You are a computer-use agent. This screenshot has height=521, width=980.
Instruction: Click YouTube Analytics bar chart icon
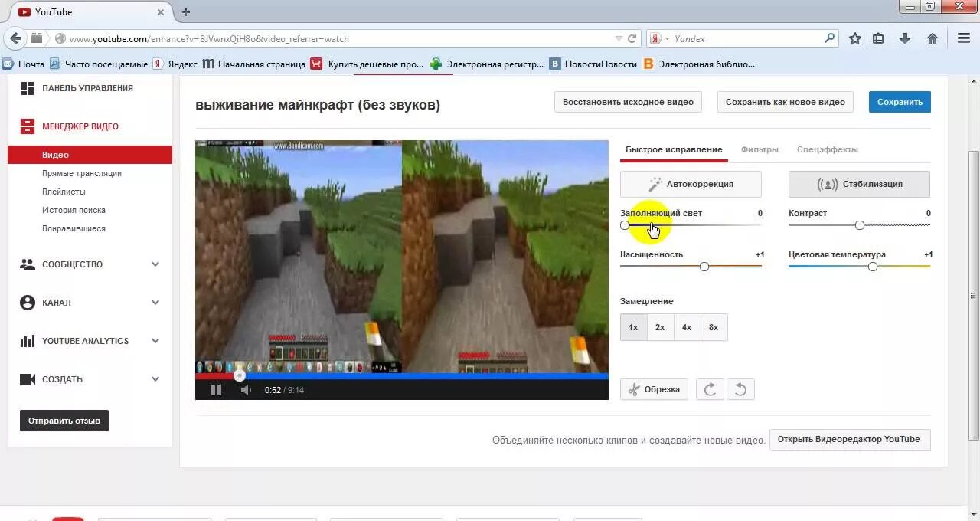pos(28,341)
